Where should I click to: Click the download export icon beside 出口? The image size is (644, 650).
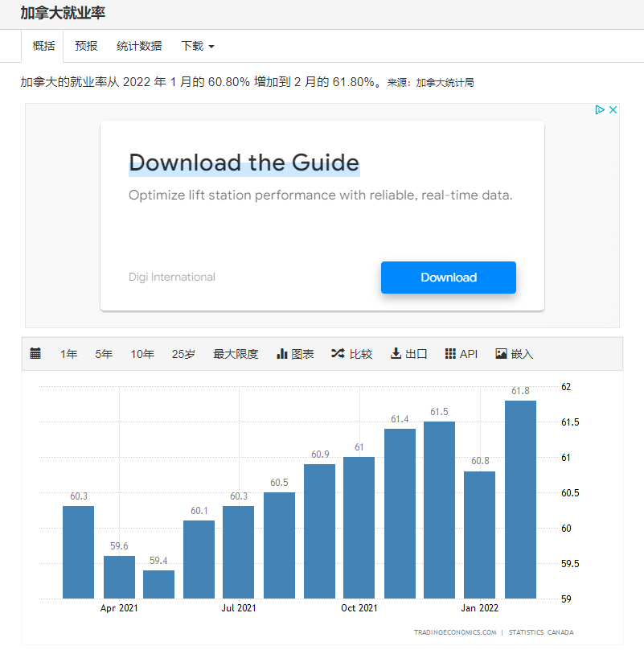coord(396,354)
